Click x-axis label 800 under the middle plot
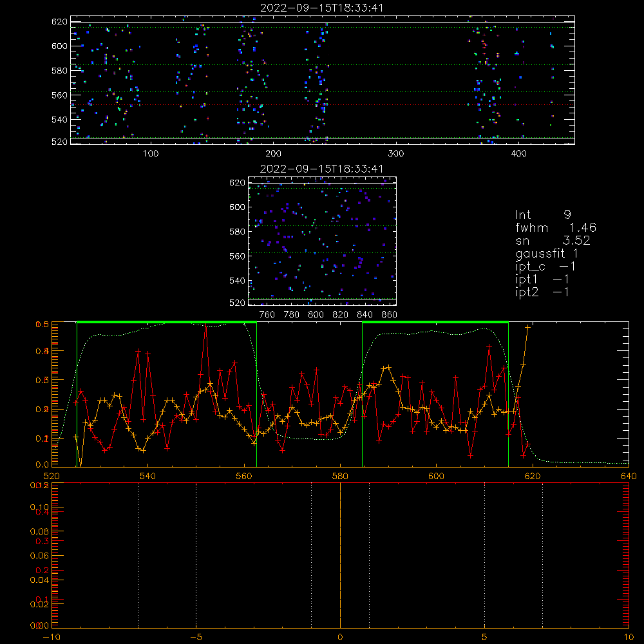 click(x=316, y=315)
